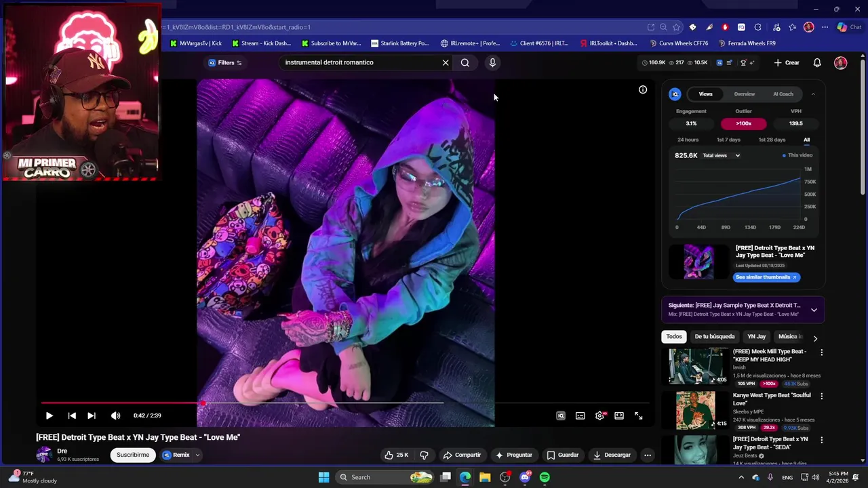Image resolution: width=868 pixels, height=488 pixels.
Task: Open Spotify from the taskbar
Action: coord(545,477)
